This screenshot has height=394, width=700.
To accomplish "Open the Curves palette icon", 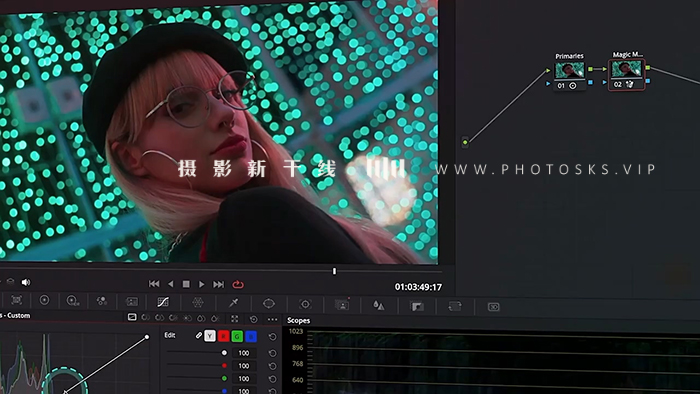I will click(x=163, y=302).
